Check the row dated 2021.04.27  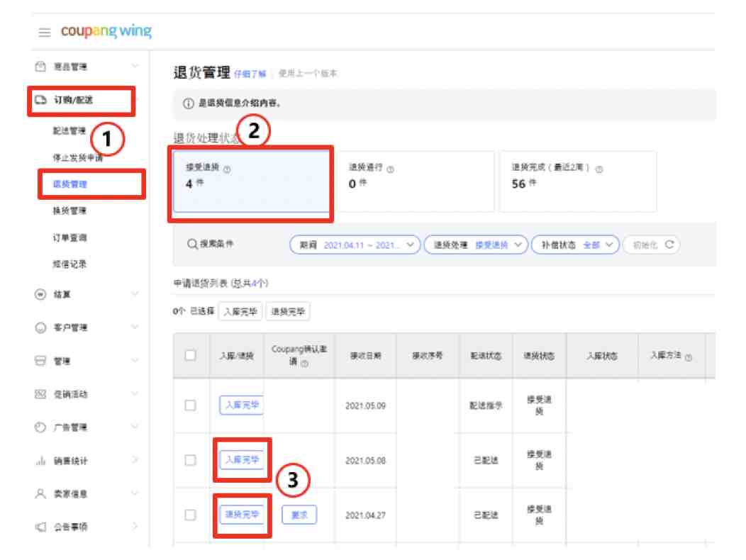(190, 515)
